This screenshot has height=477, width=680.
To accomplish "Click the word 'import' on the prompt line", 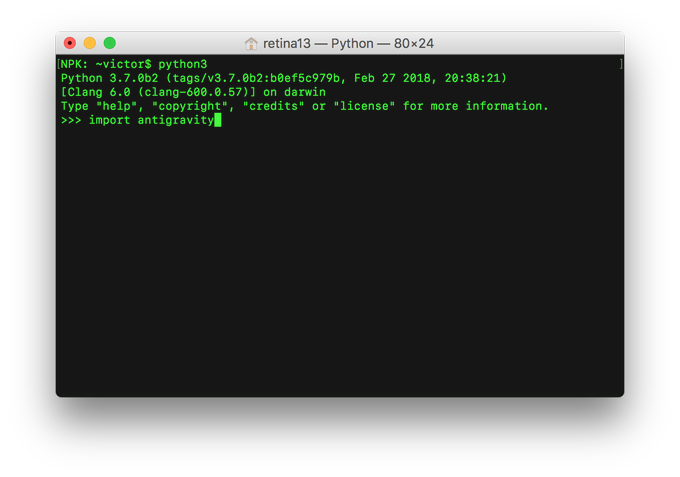I will pos(110,120).
